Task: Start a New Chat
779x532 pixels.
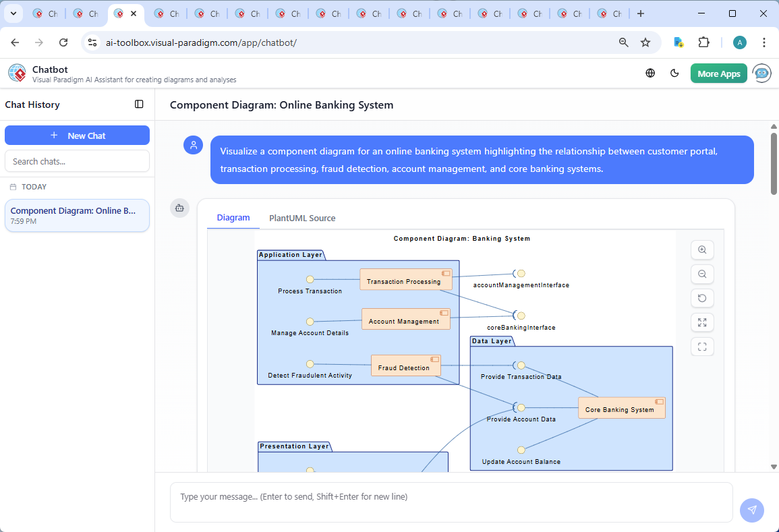Action: (77, 135)
